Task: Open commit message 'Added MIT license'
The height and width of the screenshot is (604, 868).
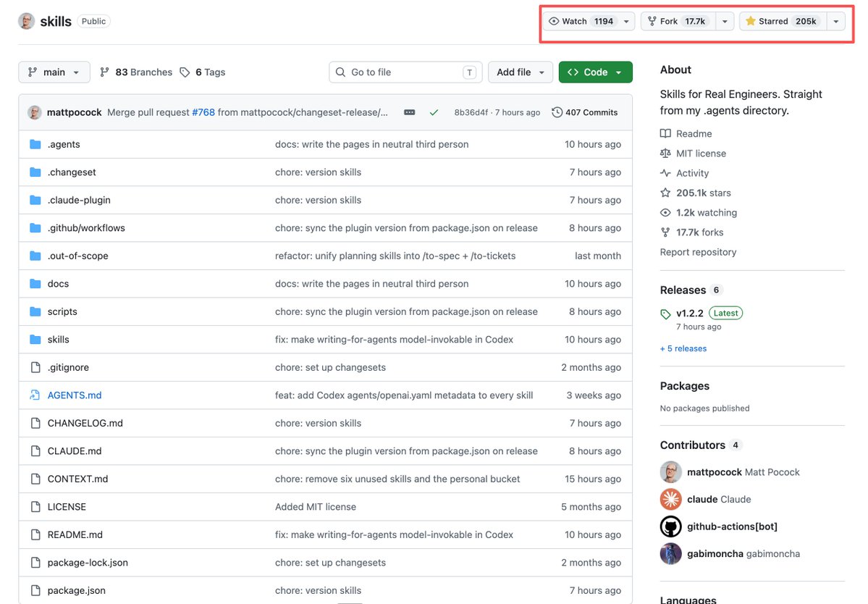Action: (316, 506)
